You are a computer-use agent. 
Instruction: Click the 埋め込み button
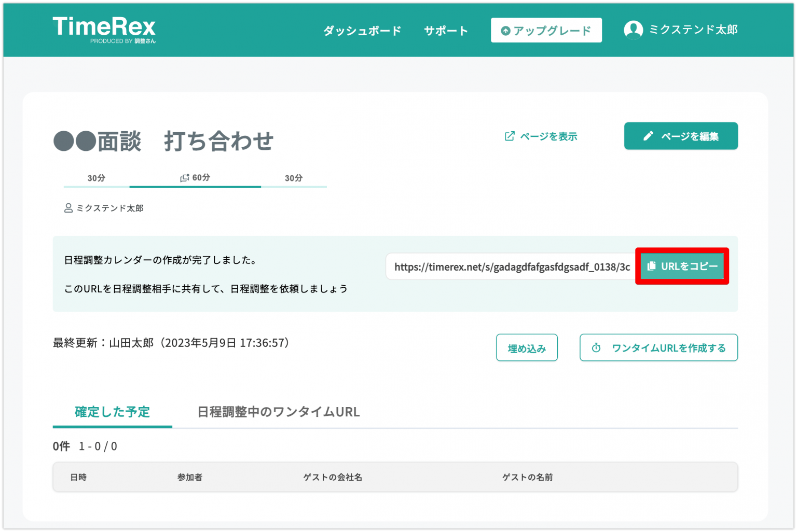[x=527, y=347]
